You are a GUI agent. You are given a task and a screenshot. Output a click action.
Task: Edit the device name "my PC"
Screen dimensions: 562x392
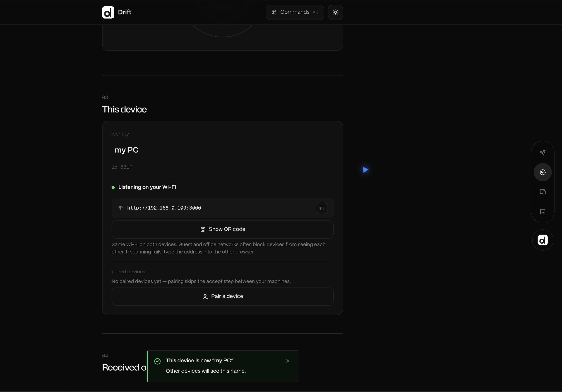click(x=127, y=150)
